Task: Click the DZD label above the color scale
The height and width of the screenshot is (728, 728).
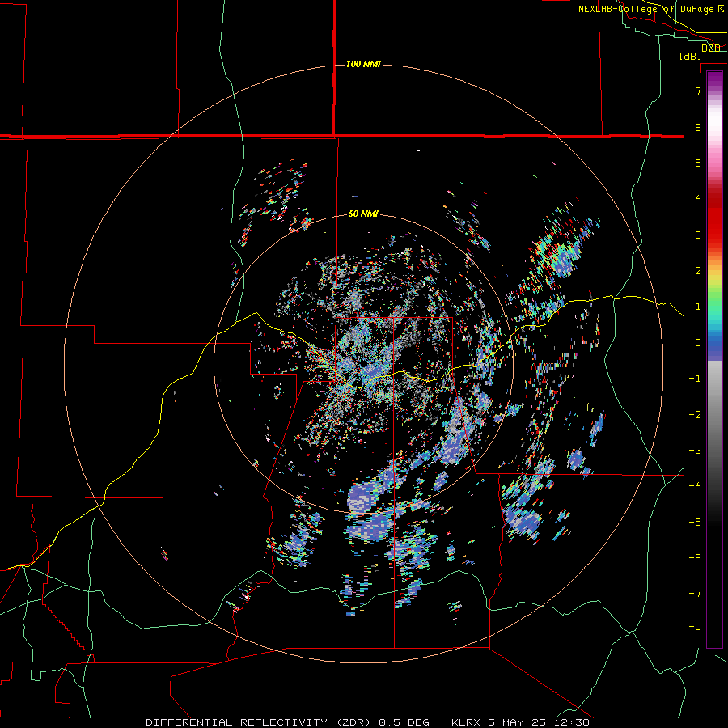Action: (711, 49)
